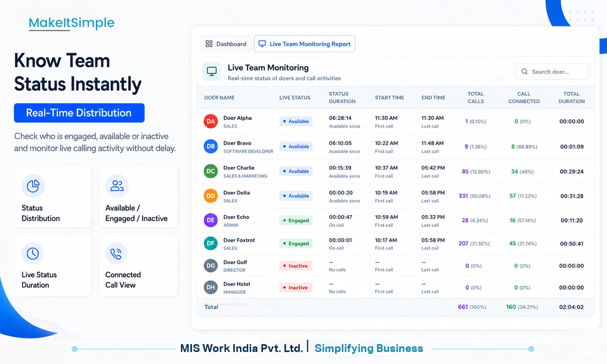The width and height of the screenshot is (607, 364).
Task: Click the Dashboard grid icon
Action: click(209, 44)
